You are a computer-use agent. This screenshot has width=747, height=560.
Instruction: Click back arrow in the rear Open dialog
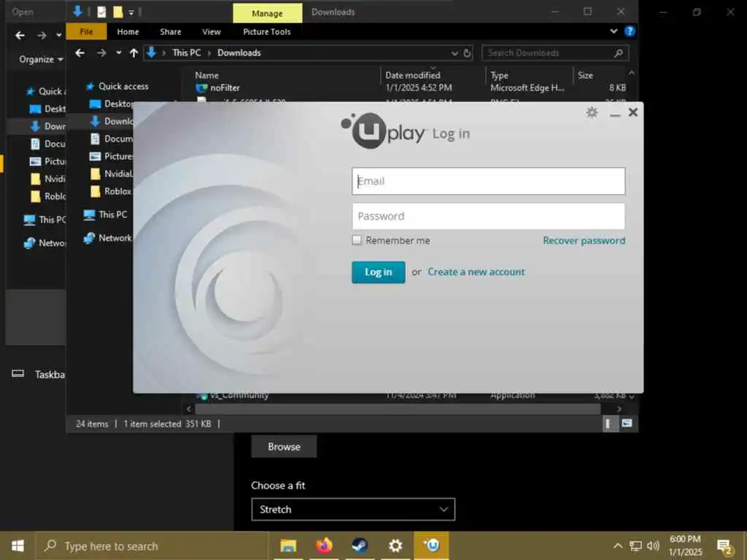click(20, 35)
